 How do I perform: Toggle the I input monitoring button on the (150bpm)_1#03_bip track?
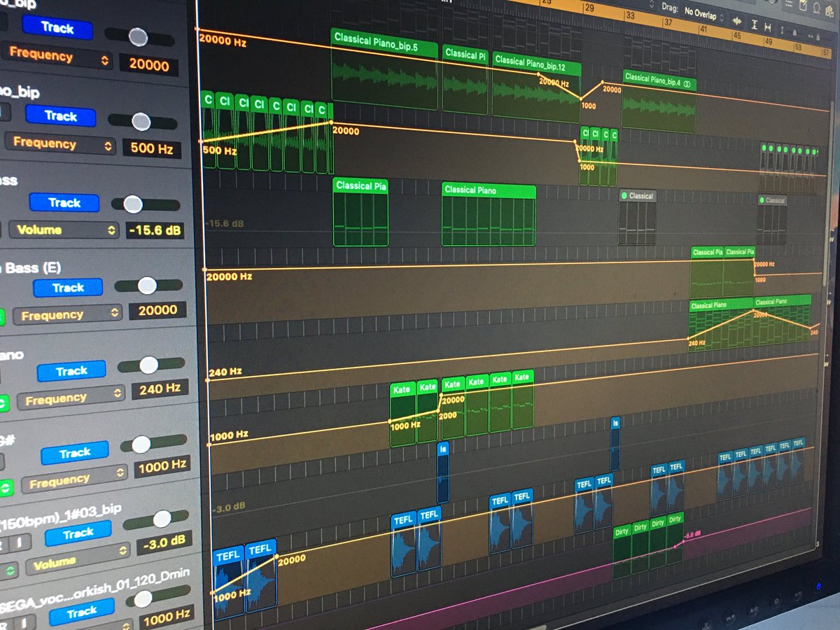coord(20,542)
